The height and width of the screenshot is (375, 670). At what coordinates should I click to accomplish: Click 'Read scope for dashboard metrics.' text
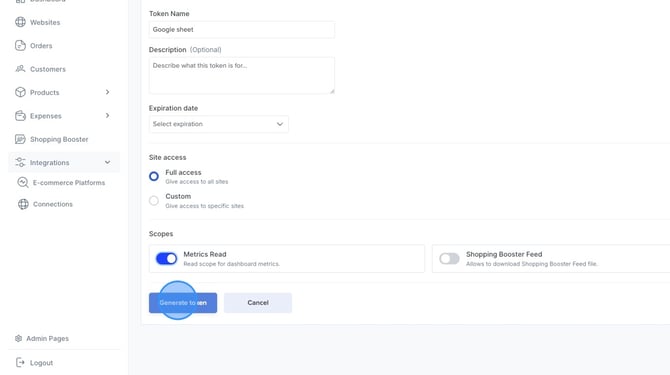click(x=231, y=264)
